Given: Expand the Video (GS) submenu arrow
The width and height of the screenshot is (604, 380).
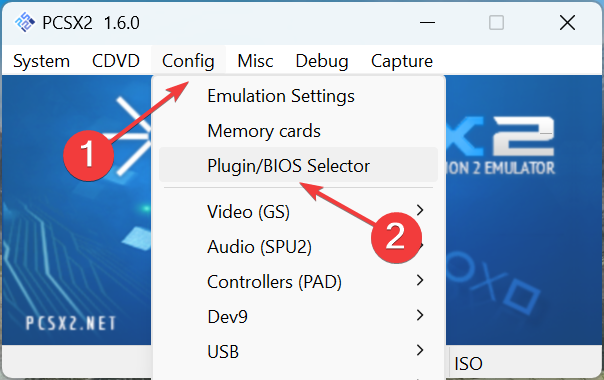Looking at the screenshot, I should 420,210.
